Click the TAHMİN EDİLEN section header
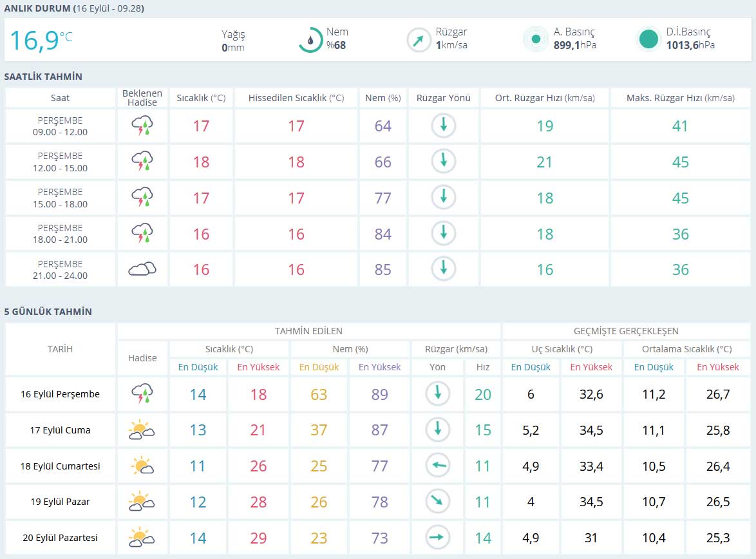 coord(308,331)
